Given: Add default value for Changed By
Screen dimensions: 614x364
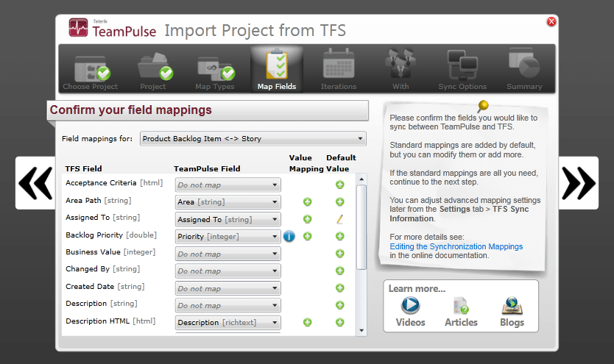Looking at the screenshot, I should tap(340, 271).
